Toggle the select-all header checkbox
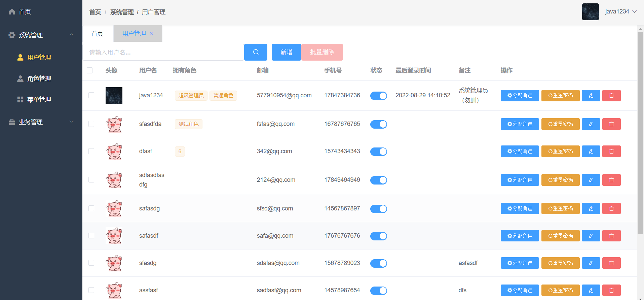644x300 pixels. coord(89,70)
